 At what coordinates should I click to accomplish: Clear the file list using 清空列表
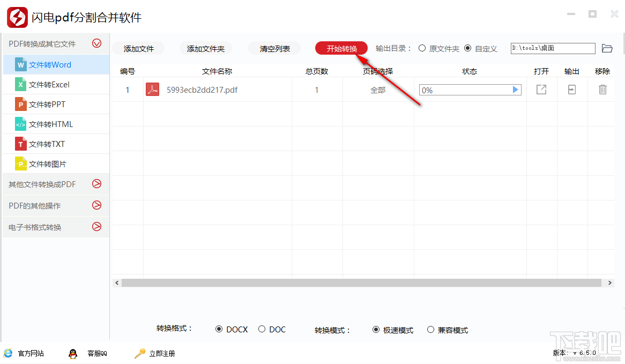pyautogui.click(x=273, y=48)
